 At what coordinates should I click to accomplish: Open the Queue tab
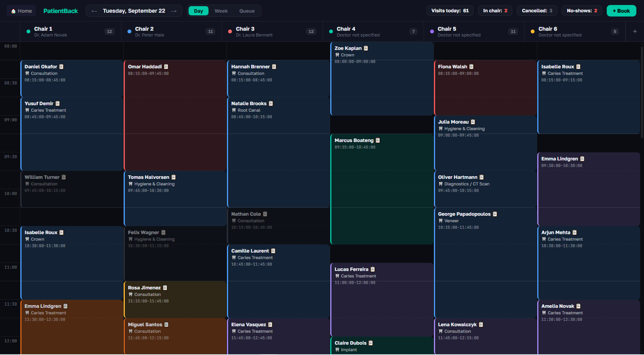click(x=247, y=11)
